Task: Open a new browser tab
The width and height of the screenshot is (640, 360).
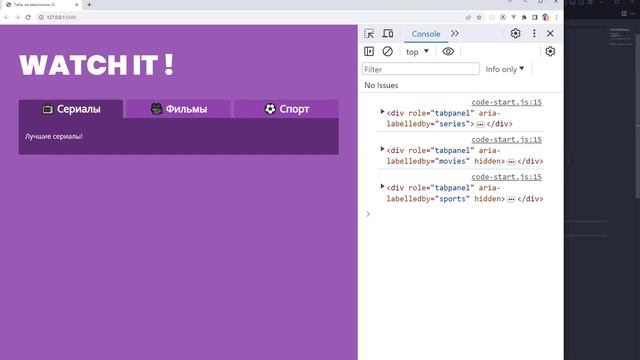Action: point(89,4)
